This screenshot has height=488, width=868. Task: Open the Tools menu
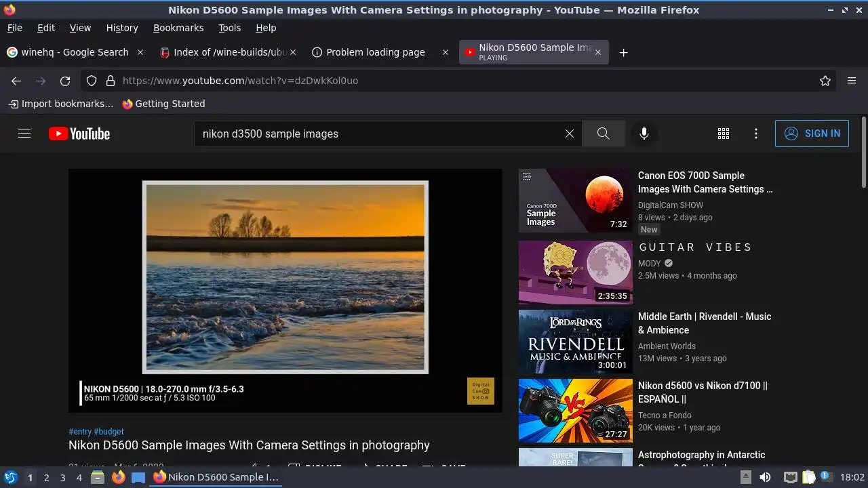229,28
